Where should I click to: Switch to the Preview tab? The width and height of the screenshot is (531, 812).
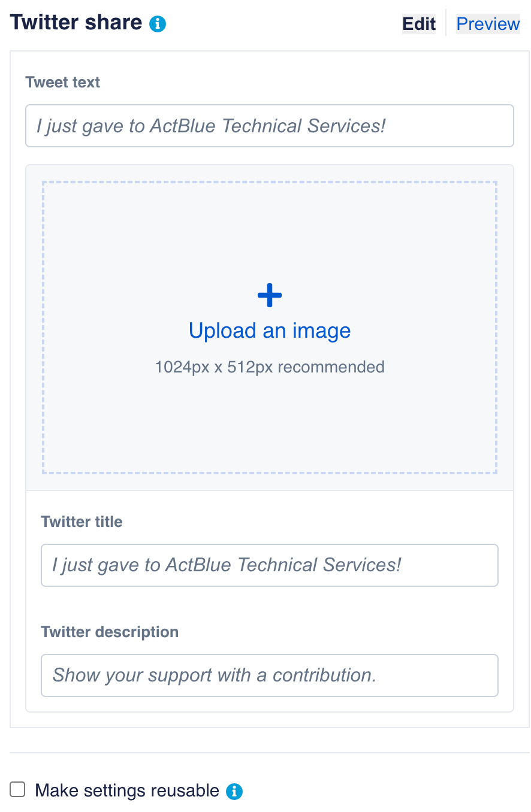point(488,24)
